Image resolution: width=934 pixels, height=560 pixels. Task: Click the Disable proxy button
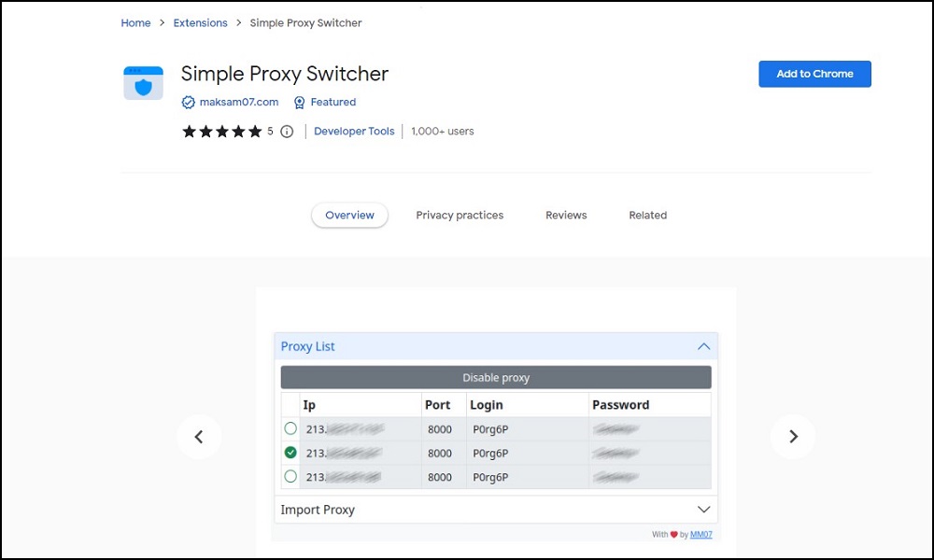coord(496,377)
